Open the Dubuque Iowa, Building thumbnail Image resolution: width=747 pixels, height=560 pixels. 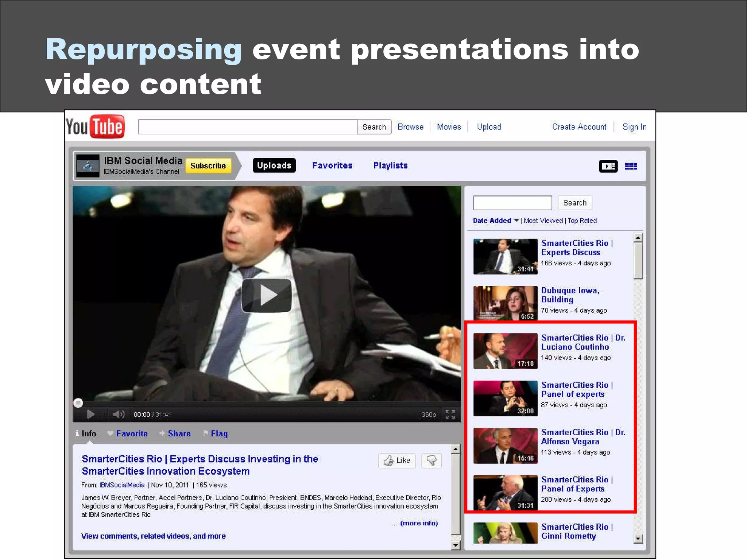click(505, 303)
